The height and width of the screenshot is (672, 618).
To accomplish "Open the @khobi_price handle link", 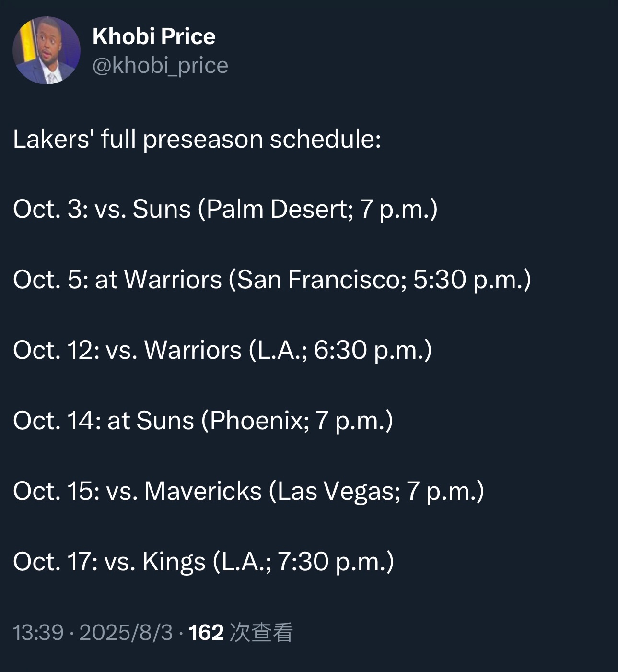I will pos(160,65).
